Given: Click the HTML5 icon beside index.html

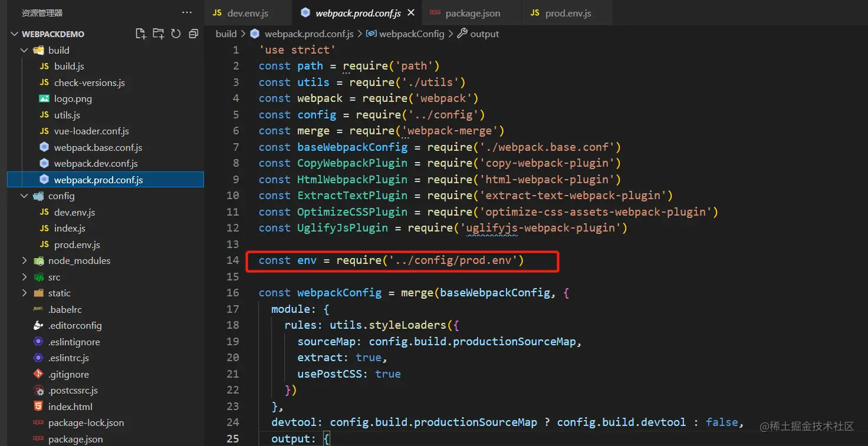Looking at the screenshot, I should coord(38,407).
